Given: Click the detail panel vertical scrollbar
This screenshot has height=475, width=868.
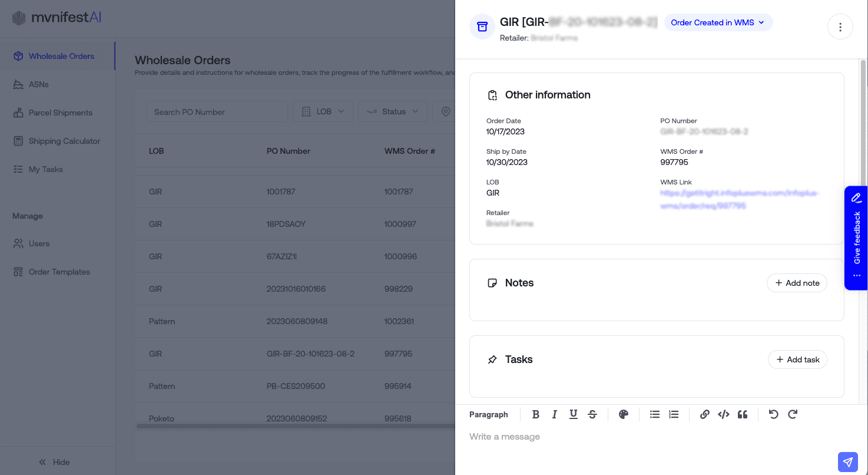Looking at the screenshot, I should [863, 124].
